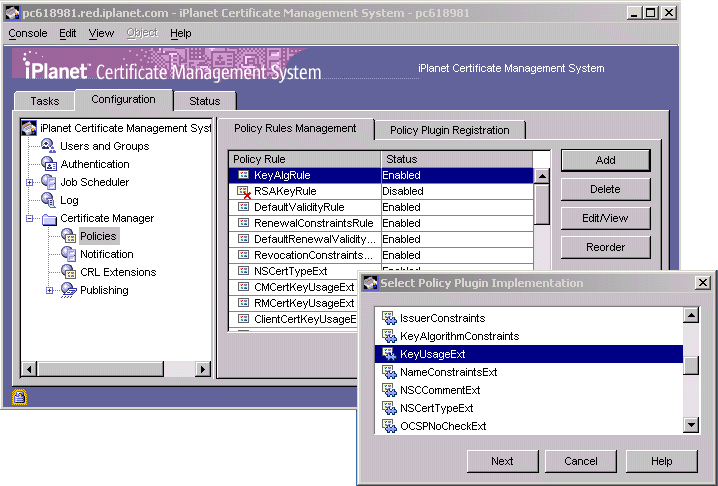
Task: Click the Job Scheduler tree icon
Action: coord(49,182)
